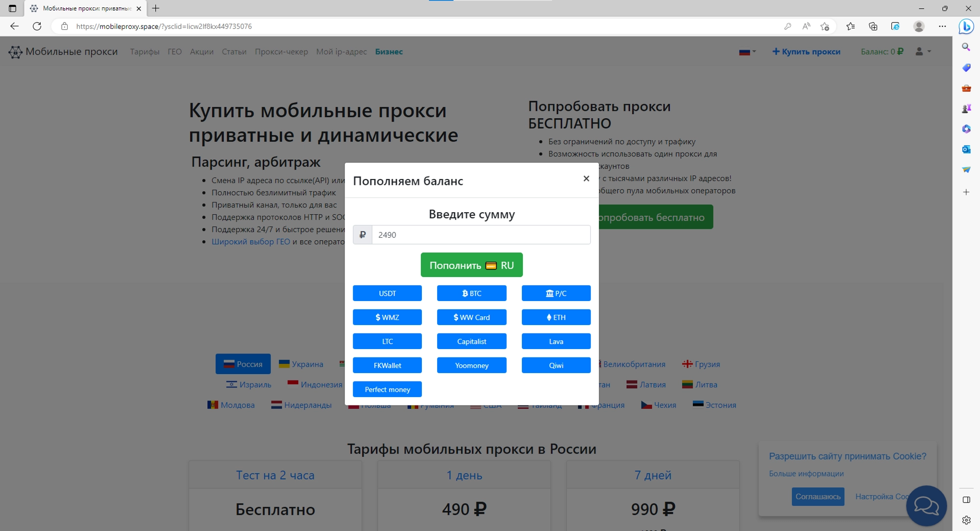Click the Shopping tag icon in sidebar
Image resolution: width=980 pixels, height=531 pixels.
tap(966, 68)
